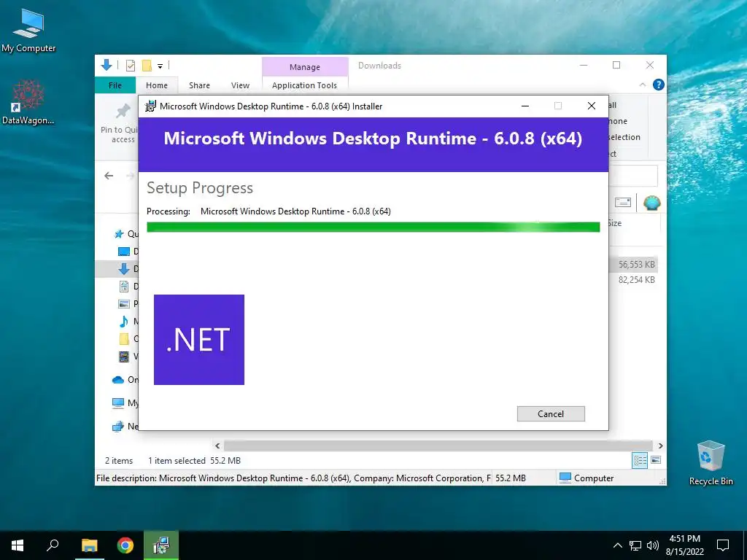747x560 pixels.
Task: Click the blue download arrow in Explorer title bar
Action: tap(107, 65)
